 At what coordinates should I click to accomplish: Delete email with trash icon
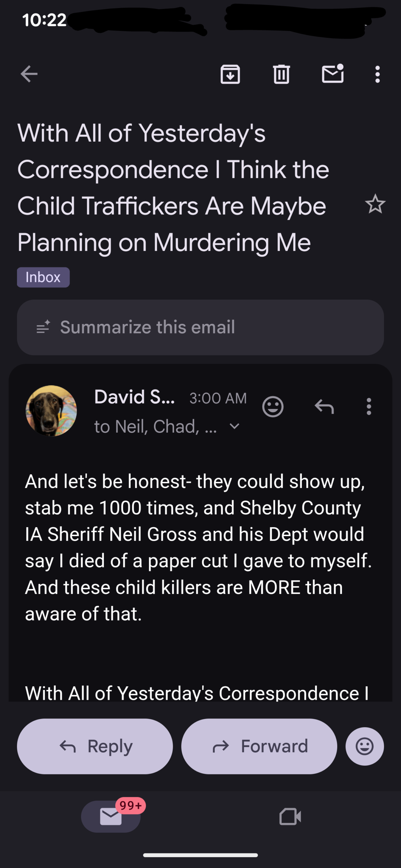tap(281, 74)
